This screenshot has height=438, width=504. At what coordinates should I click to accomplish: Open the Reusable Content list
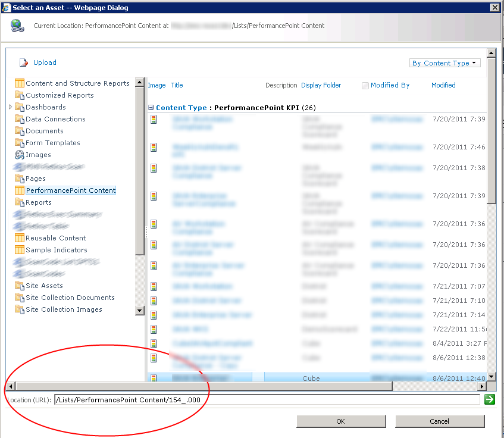[56, 238]
